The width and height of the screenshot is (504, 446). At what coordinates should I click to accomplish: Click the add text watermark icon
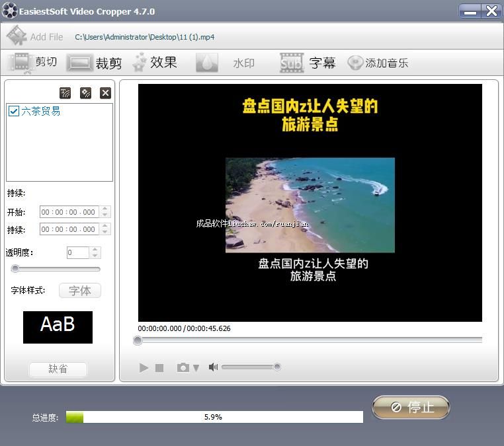click(65, 93)
